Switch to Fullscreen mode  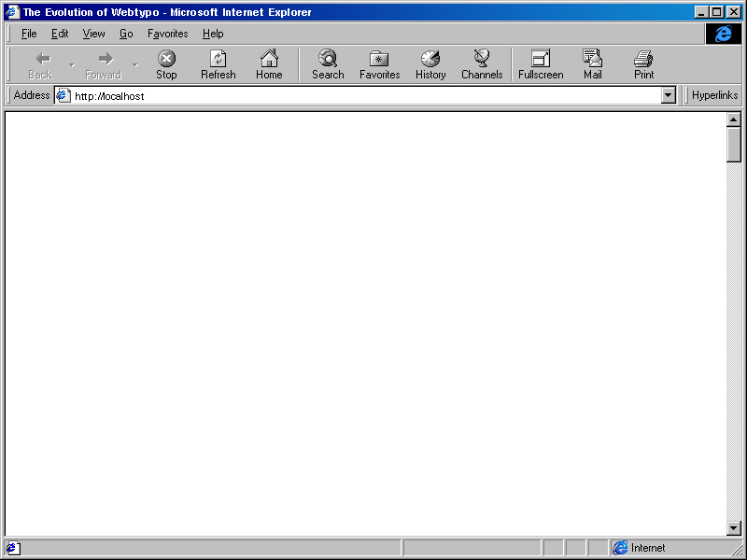tap(540, 63)
